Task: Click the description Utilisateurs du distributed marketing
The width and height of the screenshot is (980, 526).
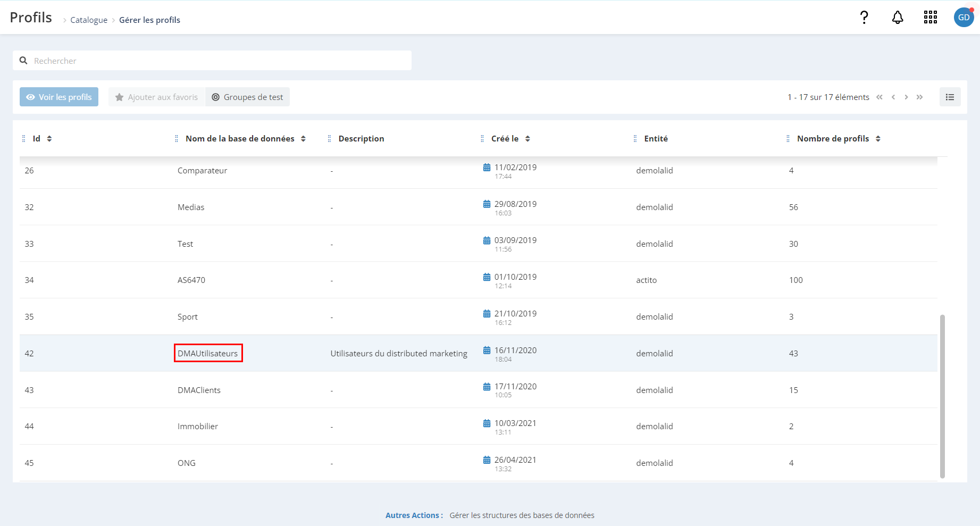Action: point(399,354)
